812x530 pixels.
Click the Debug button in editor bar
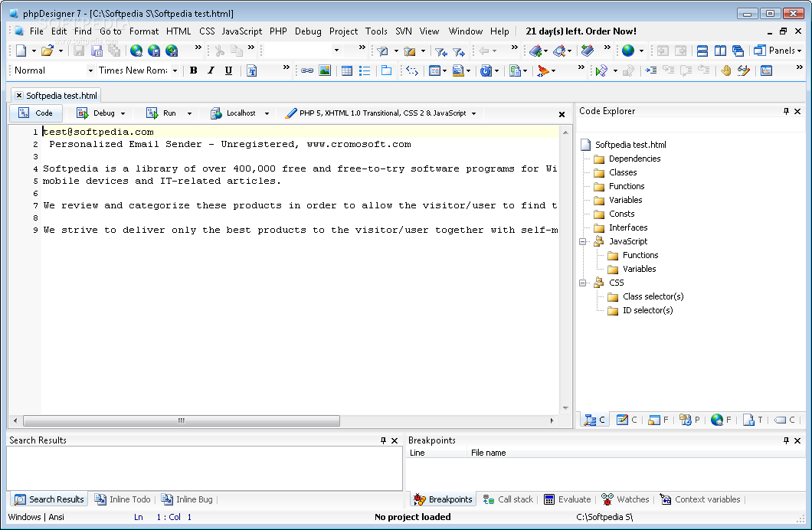pos(97,113)
